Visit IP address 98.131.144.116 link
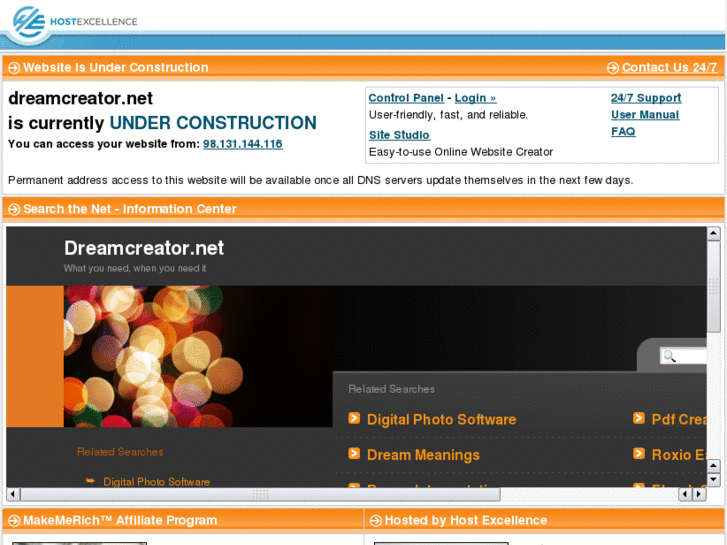This screenshot has width=727, height=545. click(x=242, y=144)
